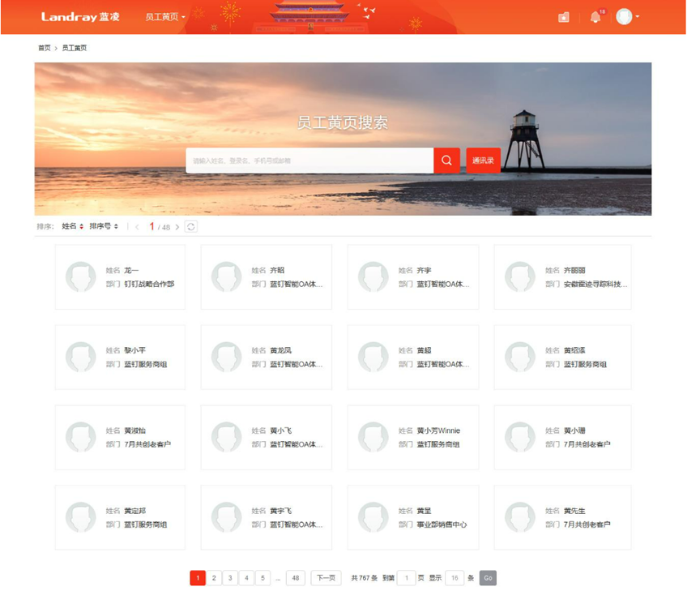Click the 下一页 button

[326, 578]
